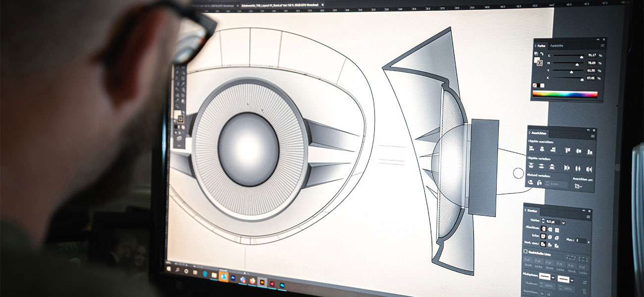Image resolution: width=644 pixels, height=297 pixels.
Task: Collapse the Farbe panel with double-arrow icon
Action: (598, 40)
